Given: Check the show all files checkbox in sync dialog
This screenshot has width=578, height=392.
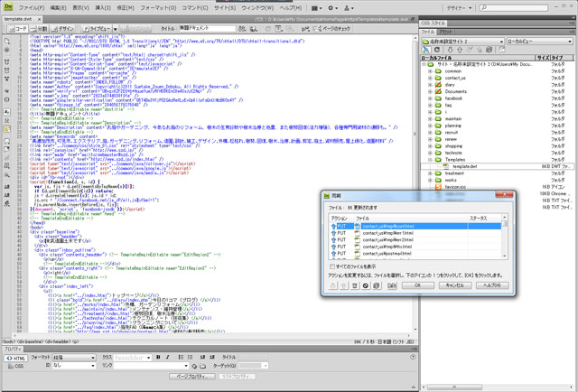Looking at the screenshot, I should [332, 266].
